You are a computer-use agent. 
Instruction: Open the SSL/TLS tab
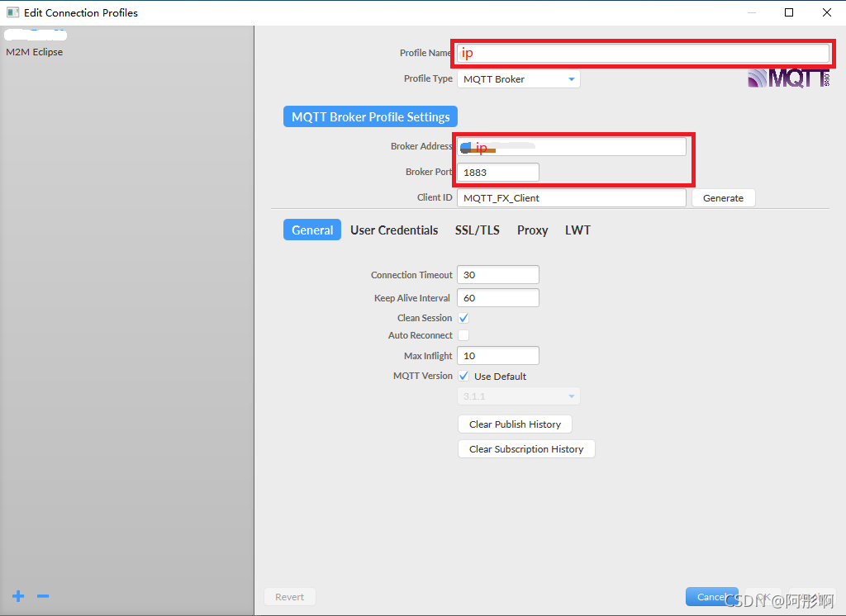pyautogui.click(x=477, y=230)
